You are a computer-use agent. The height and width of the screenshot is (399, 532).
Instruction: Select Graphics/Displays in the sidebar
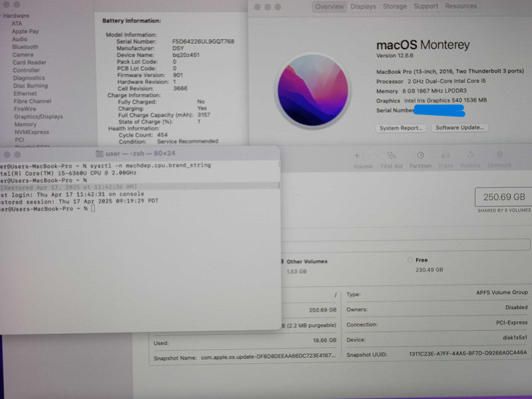pyautogui.click(x=39, y=117)
